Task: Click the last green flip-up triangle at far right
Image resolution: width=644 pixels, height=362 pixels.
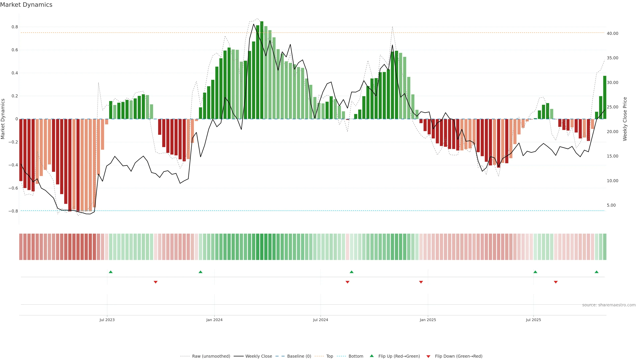Action: pyautogui.click(x=597, y=272)
